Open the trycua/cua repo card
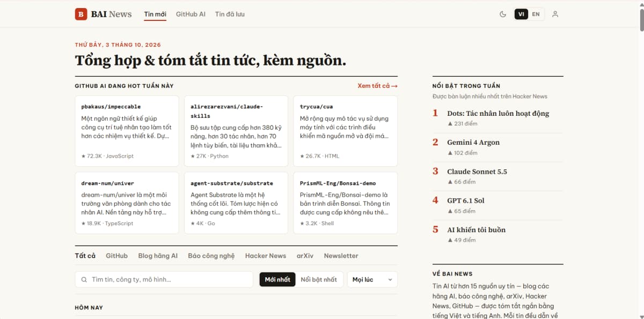This screenshot has height=319, width=644. 346,131
